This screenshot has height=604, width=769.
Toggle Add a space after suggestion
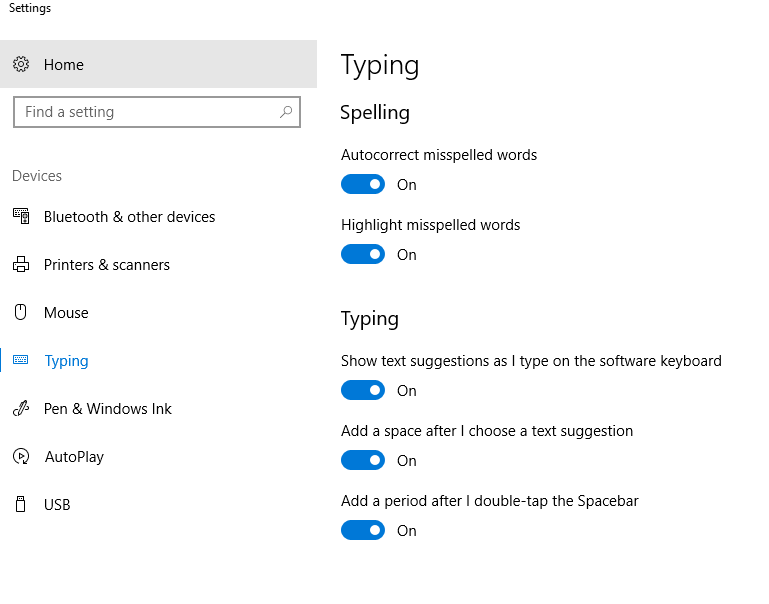click(363, 460)
